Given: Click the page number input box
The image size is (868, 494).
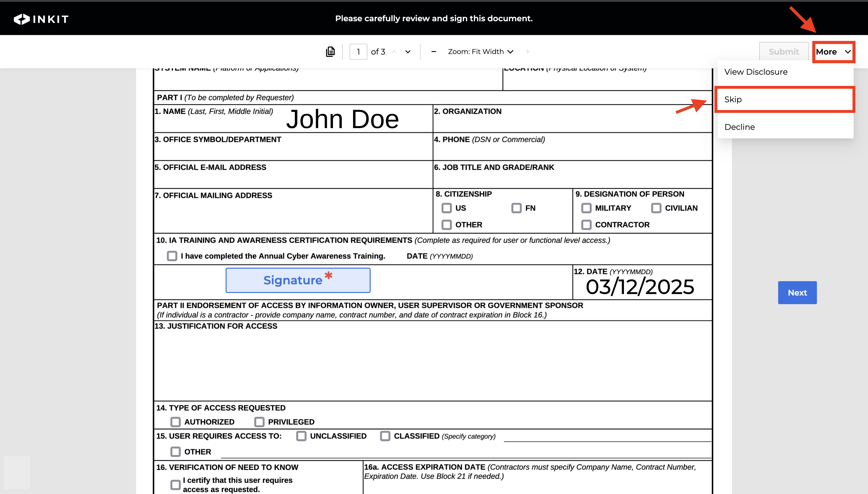Looking at the screenshot, I should click(358, 52).
